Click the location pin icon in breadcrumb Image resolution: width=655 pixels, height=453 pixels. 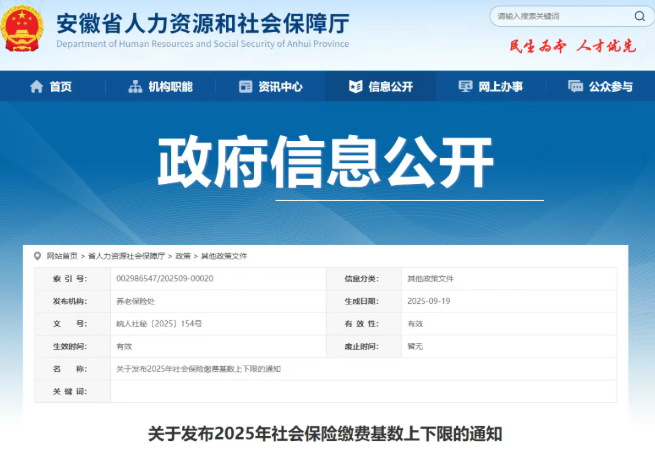(39, 256)
